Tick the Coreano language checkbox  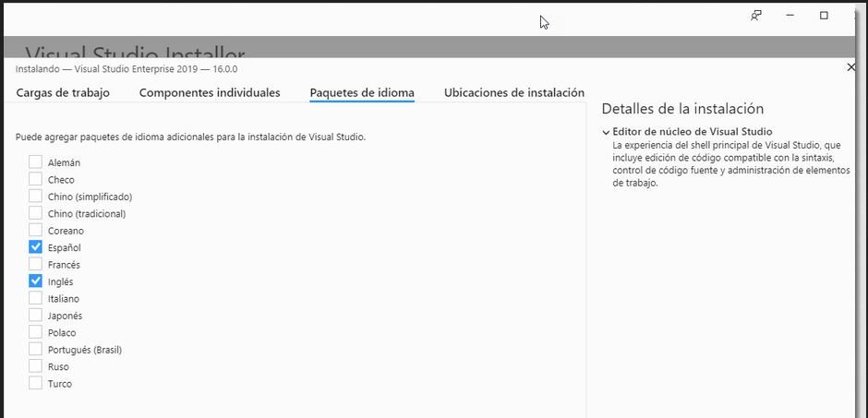[35, 230]
